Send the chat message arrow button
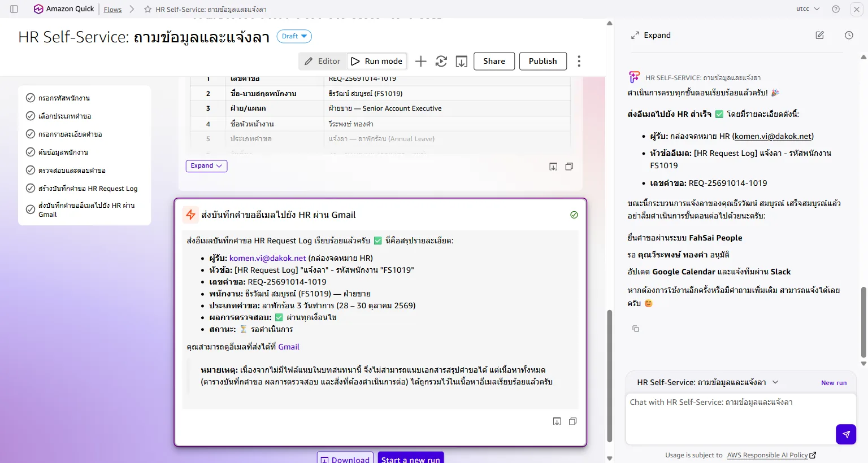 (846, 434)
